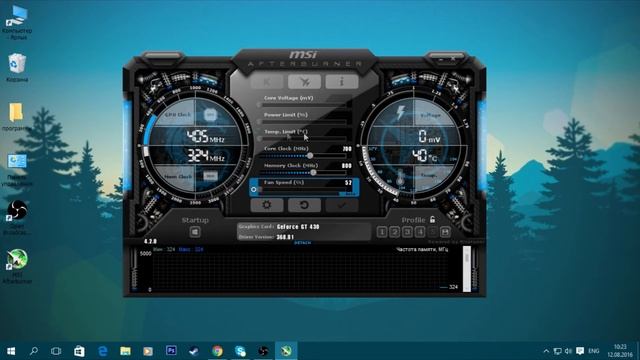Open Skype from the taskbar

pyautogui.click(x=240, y=351)
